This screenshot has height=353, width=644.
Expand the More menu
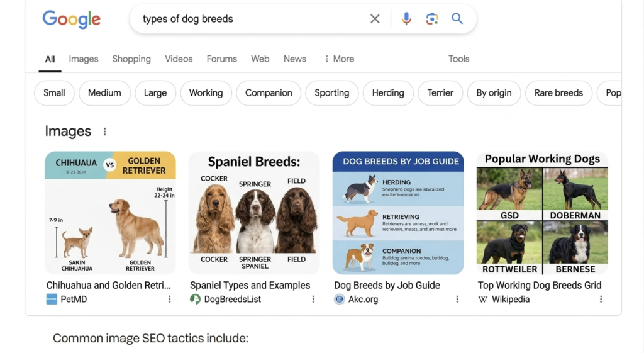click(x=339, y=59)
